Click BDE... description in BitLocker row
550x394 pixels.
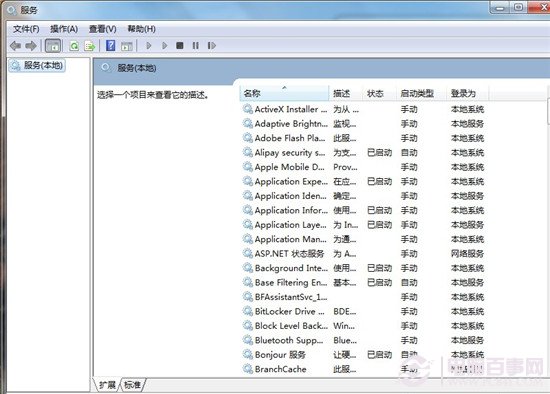click(344, 312)
